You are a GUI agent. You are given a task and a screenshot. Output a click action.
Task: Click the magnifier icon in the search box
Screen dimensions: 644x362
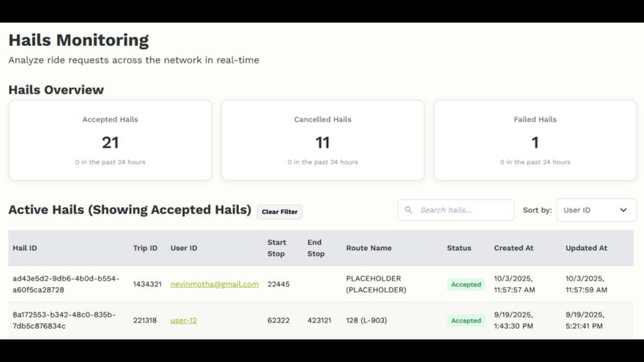coord(409,210)
